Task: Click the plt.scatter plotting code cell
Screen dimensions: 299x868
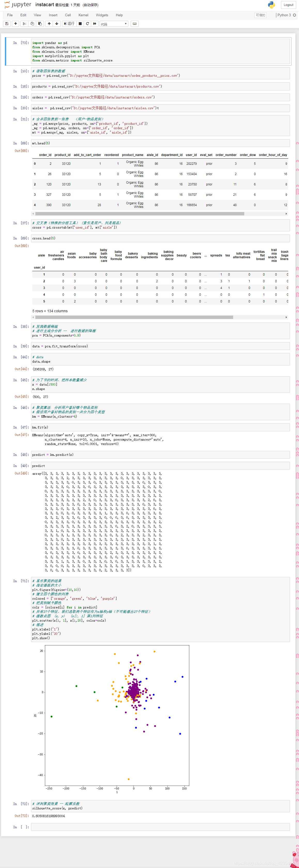Action: [160, 609]
